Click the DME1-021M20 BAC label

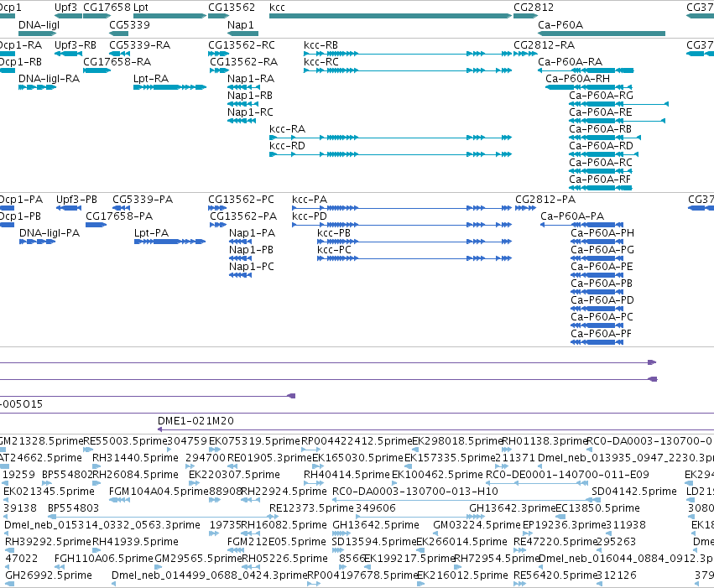[195, 420]
